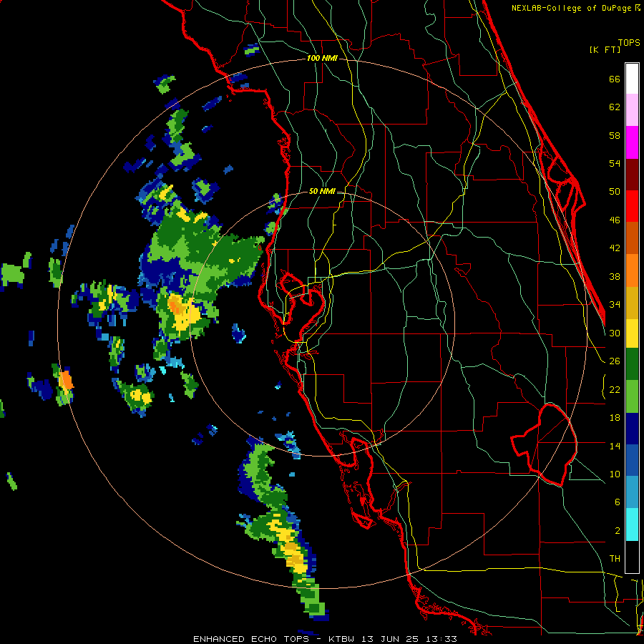
Task: Click the [K FT] units label
Action: pos(605,49)
